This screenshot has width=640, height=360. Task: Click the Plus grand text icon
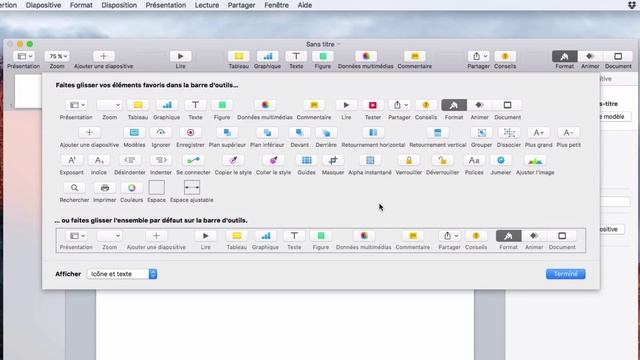538,133
